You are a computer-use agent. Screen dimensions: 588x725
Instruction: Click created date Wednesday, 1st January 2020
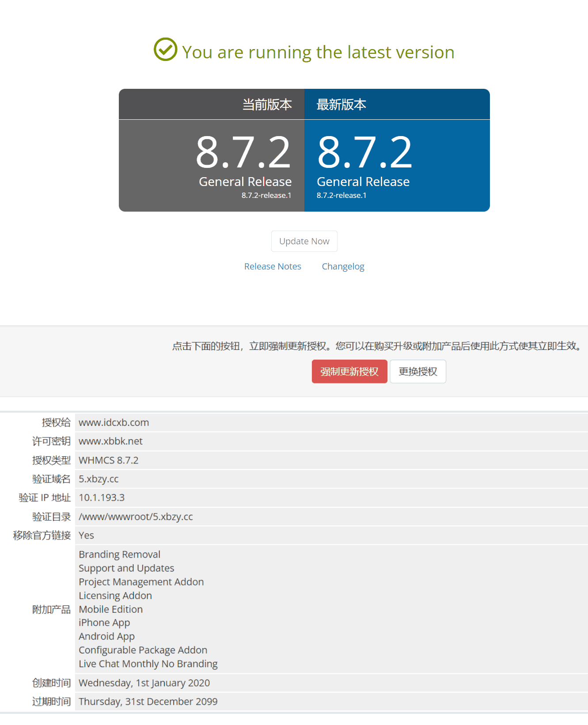click(144, 683)
